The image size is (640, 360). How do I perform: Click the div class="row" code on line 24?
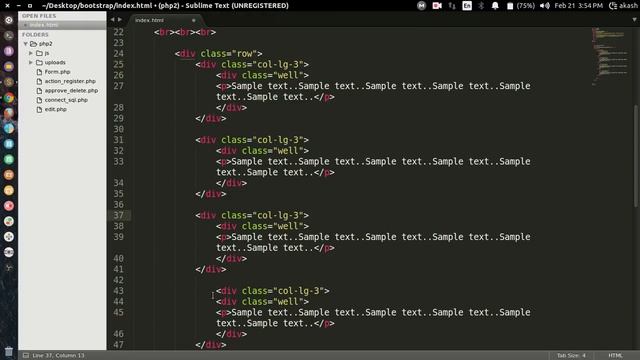(x=219, y=54)
